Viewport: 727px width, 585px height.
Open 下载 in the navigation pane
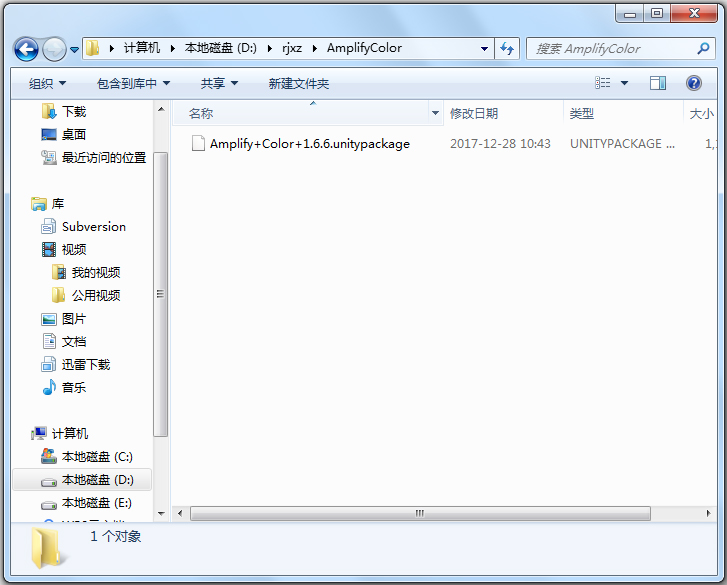[74, 111]
